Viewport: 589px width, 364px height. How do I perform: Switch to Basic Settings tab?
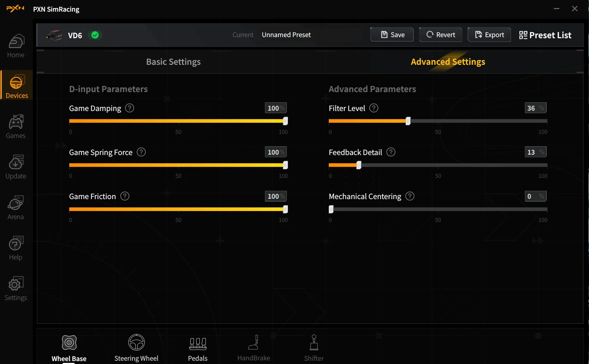pos(173,62)
